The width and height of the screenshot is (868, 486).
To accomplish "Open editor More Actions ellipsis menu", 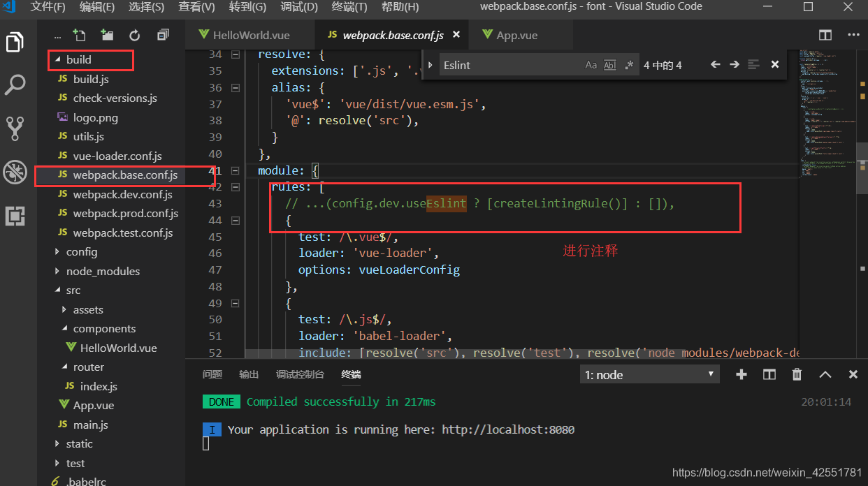I will click(x=853, y=35).
